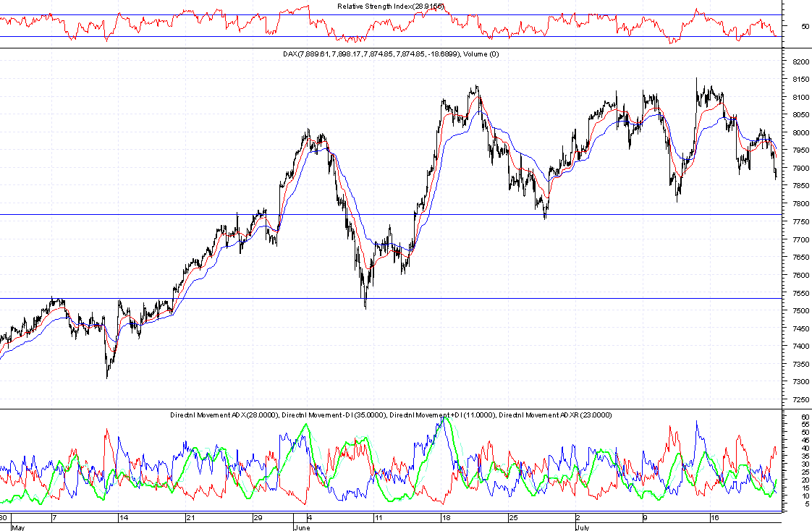Click date marker 18 on the time axis

[447, 518]
